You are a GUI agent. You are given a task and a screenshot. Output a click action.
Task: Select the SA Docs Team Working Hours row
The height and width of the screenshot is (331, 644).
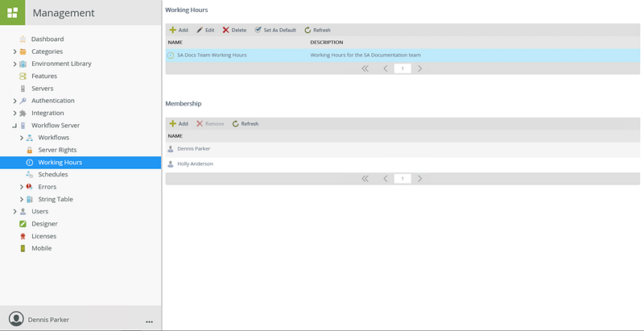(402, 55)
